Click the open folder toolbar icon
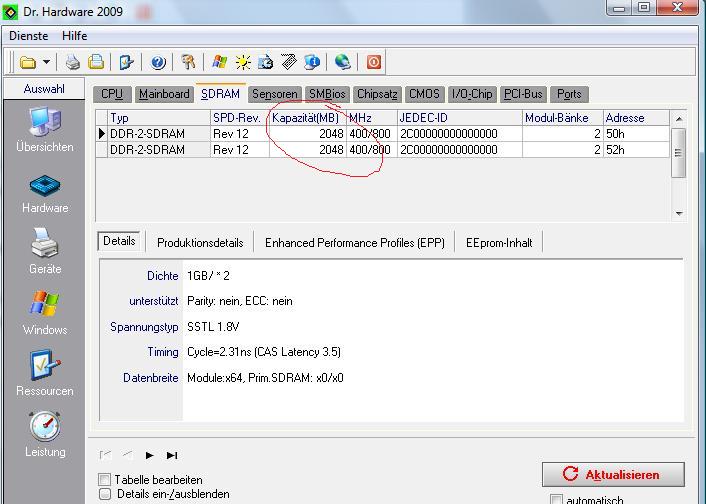The height and width of the screenshot is (504, 706). tap(28, 62)
